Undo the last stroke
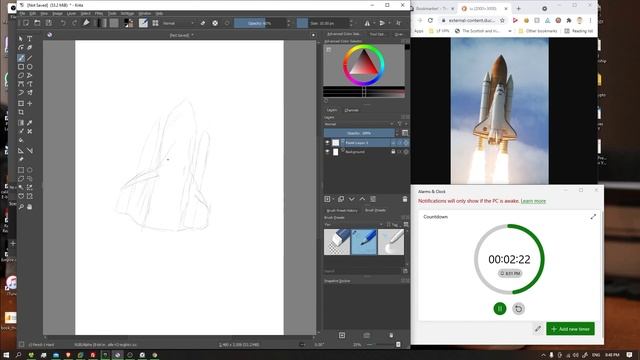 click(x=63, y=23)
